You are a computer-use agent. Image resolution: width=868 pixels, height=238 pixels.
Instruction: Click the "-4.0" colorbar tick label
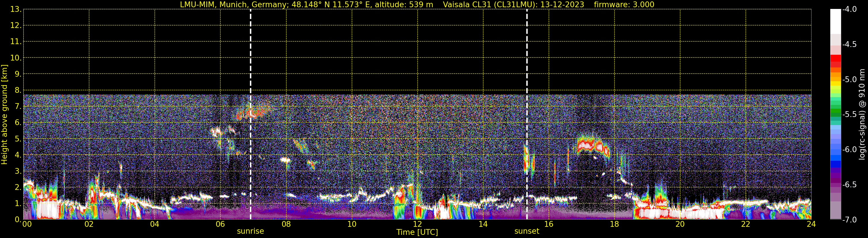849,9
